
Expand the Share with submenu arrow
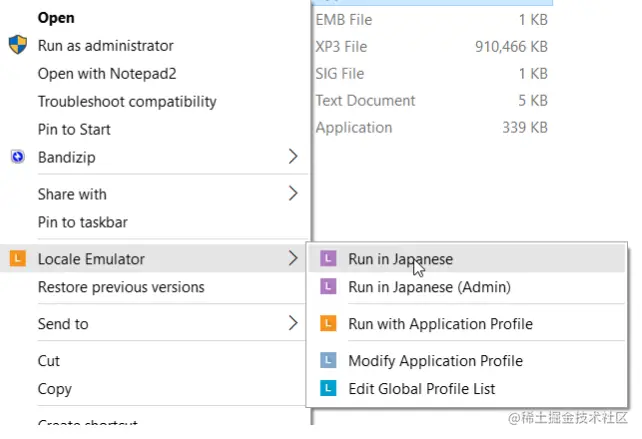tap(293, 194)
